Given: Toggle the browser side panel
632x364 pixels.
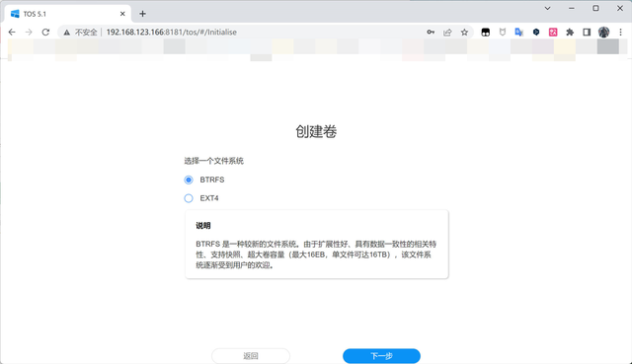Looking at the screenshot, I should tap(587, 33).
